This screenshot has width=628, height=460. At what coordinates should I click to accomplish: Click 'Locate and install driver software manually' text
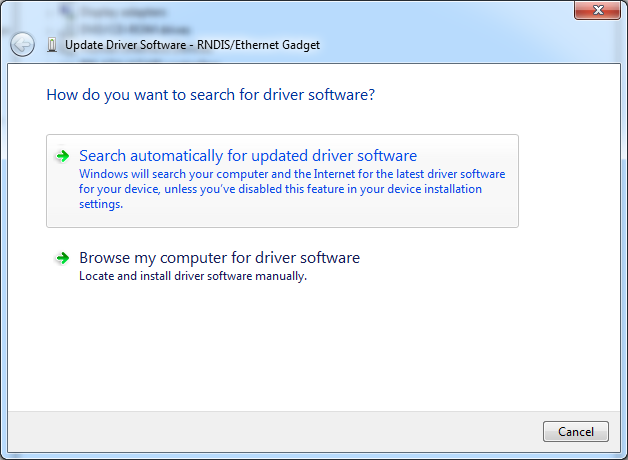(192, 277)
